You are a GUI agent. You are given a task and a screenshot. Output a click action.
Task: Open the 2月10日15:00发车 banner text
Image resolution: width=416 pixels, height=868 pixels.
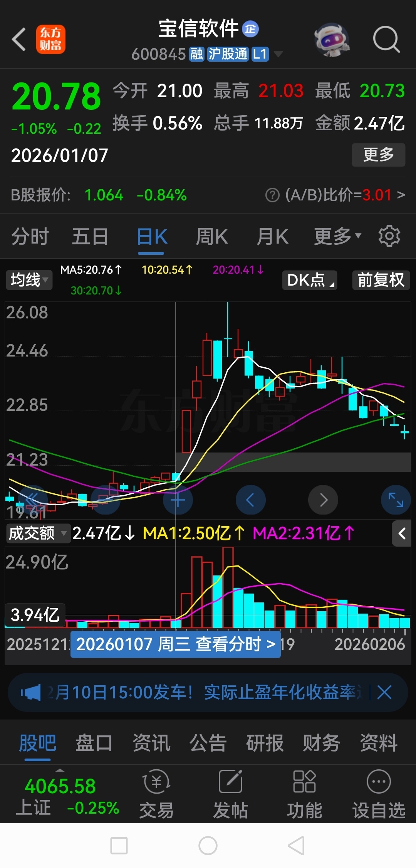[x=204, y=693]
